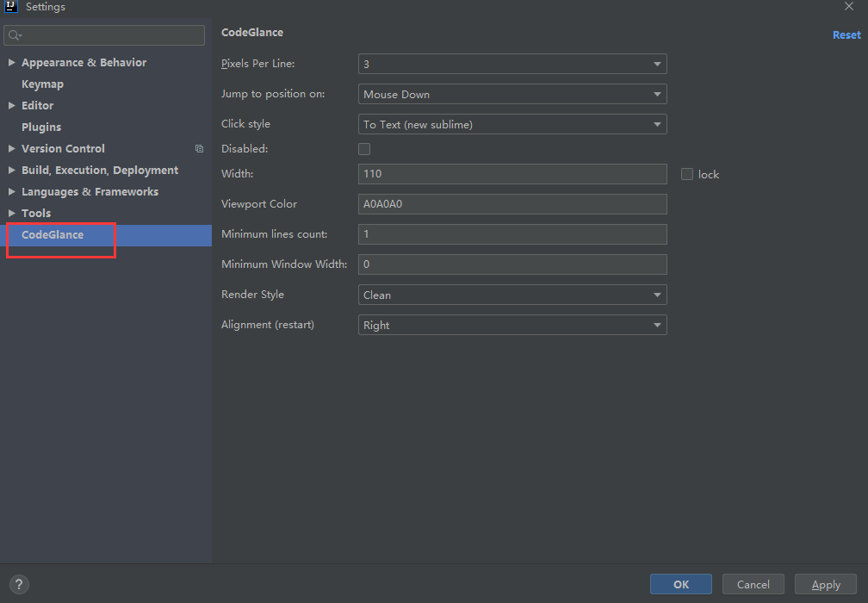This screenshot has width=868, height=603.
Task: Click the help question mark icon
Action: click(x=19, y=584)
